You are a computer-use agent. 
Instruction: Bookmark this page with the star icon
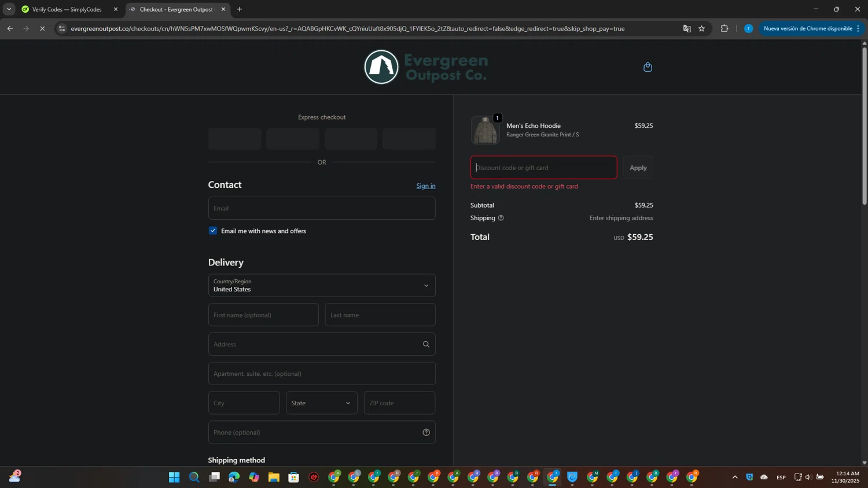[x=701, y=28]
